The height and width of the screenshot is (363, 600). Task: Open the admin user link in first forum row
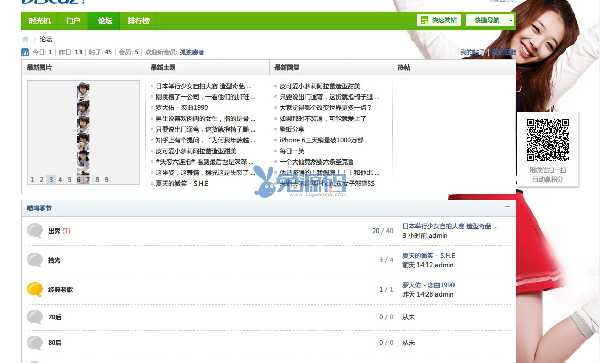tap(438, 236)
